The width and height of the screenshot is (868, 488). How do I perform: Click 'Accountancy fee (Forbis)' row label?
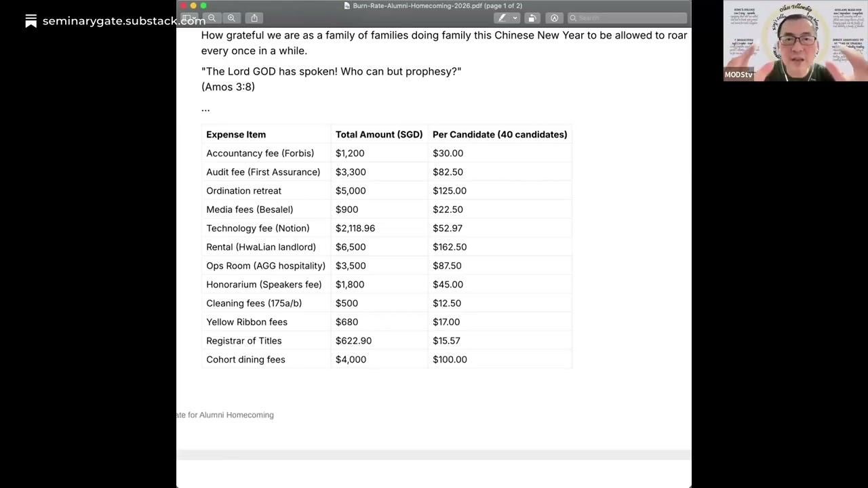260,153
